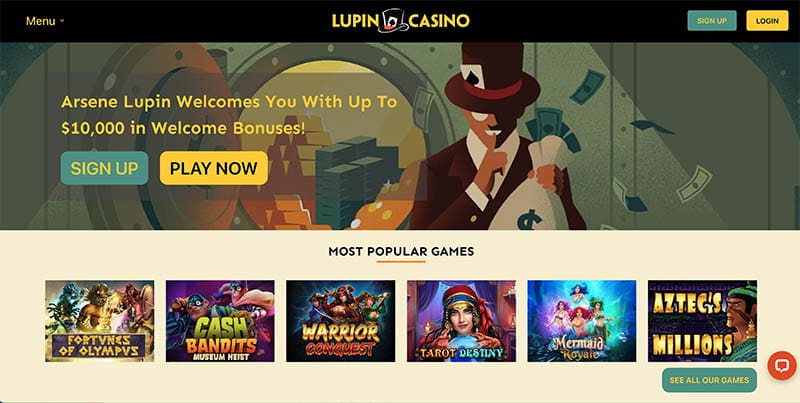
Task: Open the Mermaid Royale game tile
Action: click(582, 321)
